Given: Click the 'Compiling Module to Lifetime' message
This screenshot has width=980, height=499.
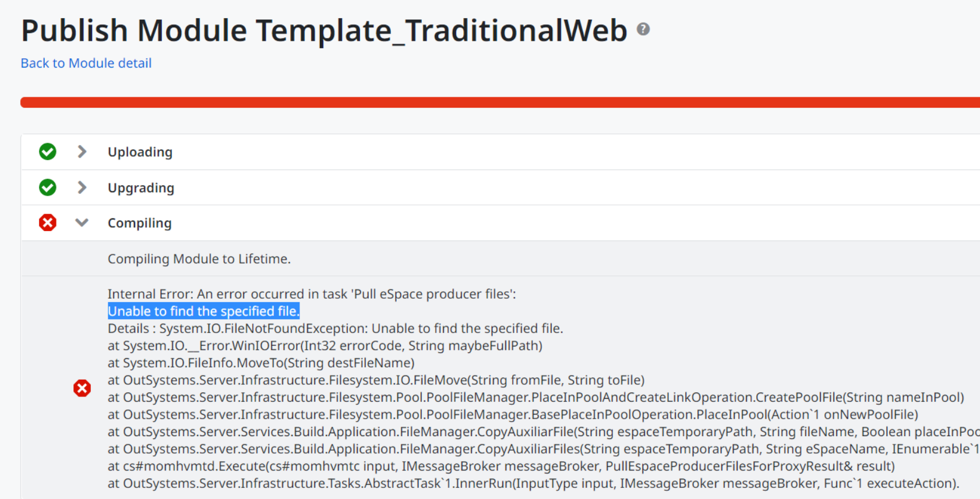Looking at the screenshot, I should (199, 259).
